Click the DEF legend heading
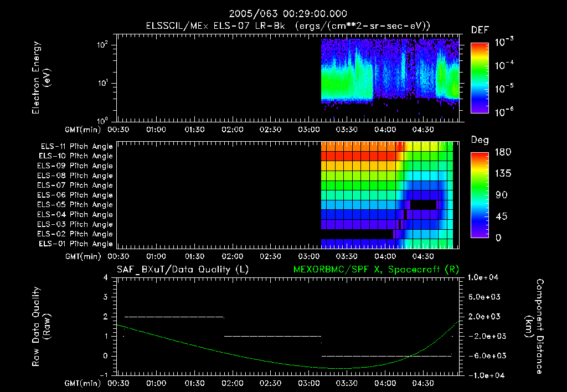Screen dimensions: 567x392 pyautogui.click(x=480, y=30)
